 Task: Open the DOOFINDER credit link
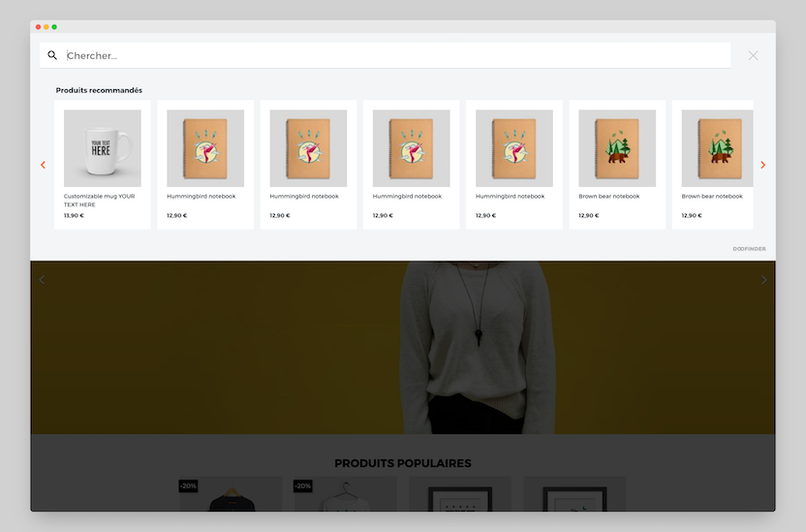click(x=749, y=249)
